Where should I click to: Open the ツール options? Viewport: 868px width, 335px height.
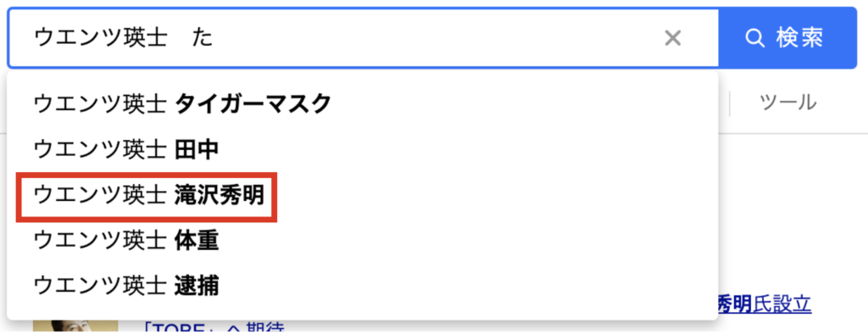[x=788, y=103]
